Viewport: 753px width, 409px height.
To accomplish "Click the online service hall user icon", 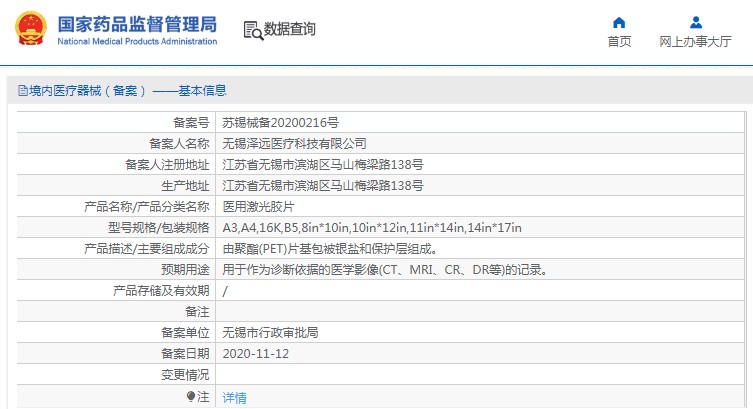I will [x=695, y=23].
